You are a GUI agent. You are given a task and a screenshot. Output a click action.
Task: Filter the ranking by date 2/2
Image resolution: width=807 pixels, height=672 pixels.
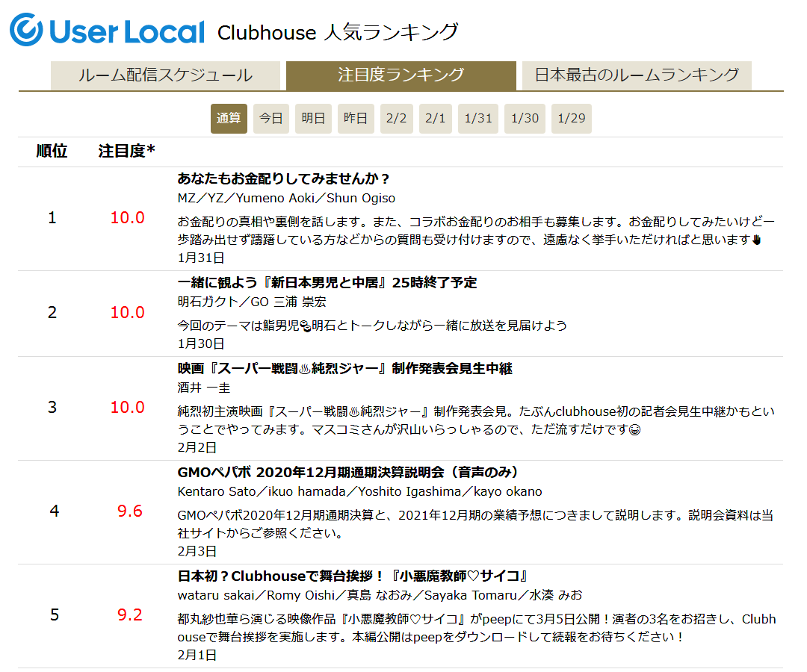pos(396,119)
